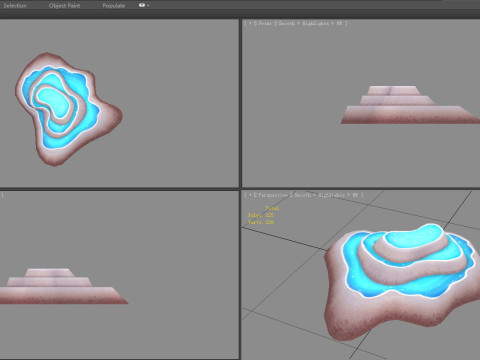Image resolution: width=480 pixels, height=360 pixels.
Task: Click the yellow Total statistics heading
Action: tap(272, 208)
